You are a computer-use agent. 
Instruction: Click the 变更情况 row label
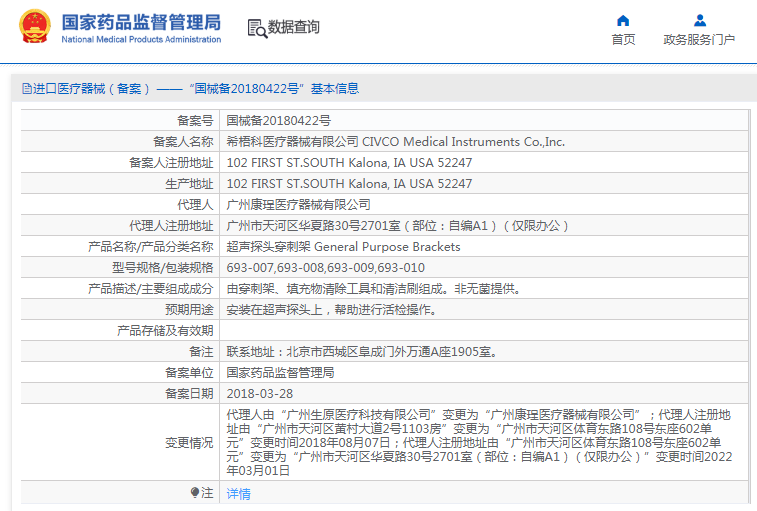pyautogui.click(x=189, y=442)
